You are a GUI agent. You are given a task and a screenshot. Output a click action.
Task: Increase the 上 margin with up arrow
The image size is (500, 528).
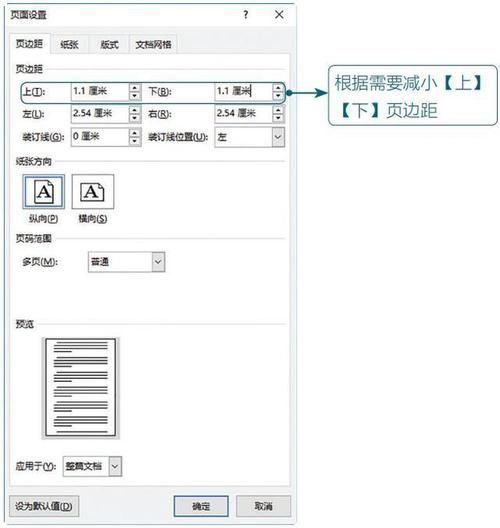[135, 88]
